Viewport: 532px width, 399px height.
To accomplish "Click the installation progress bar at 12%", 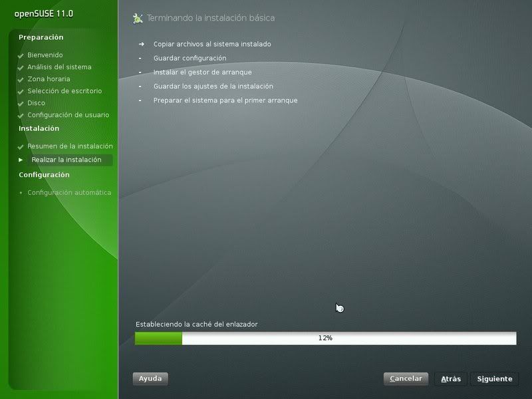I will pos(325,338).
